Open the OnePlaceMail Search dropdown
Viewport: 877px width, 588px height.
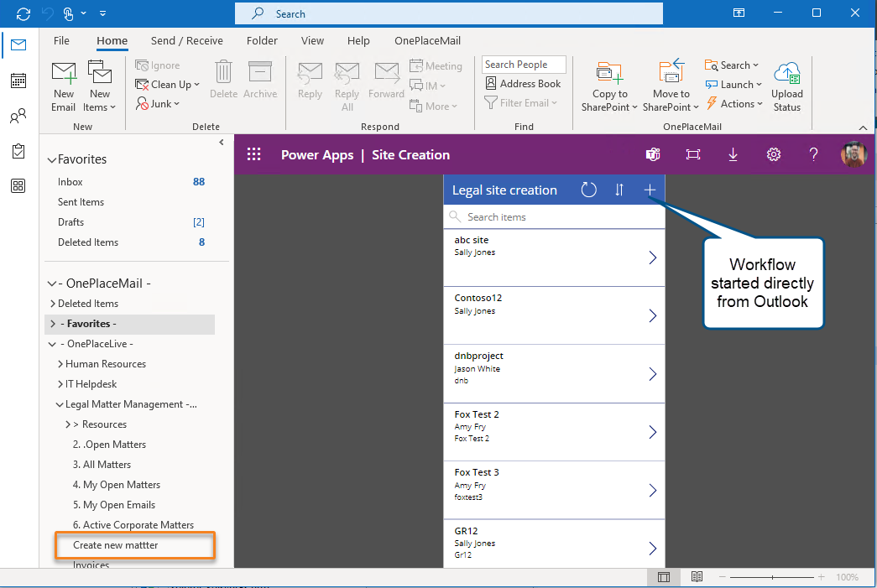pos(732,65)
